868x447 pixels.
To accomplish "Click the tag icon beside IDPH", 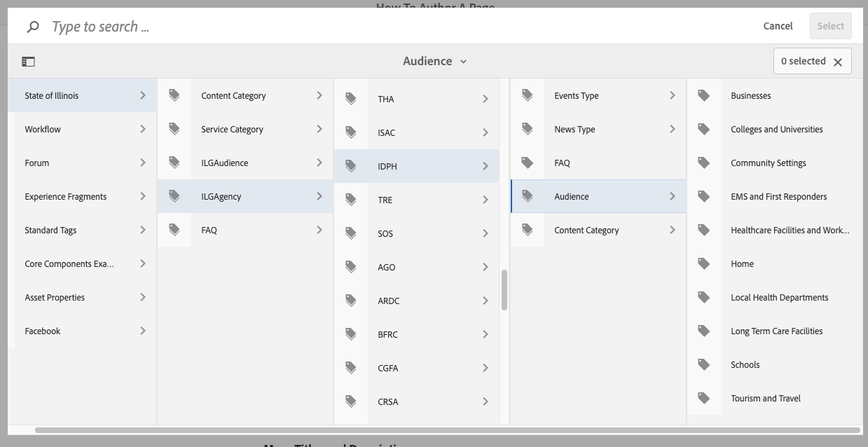I will 351,166.
